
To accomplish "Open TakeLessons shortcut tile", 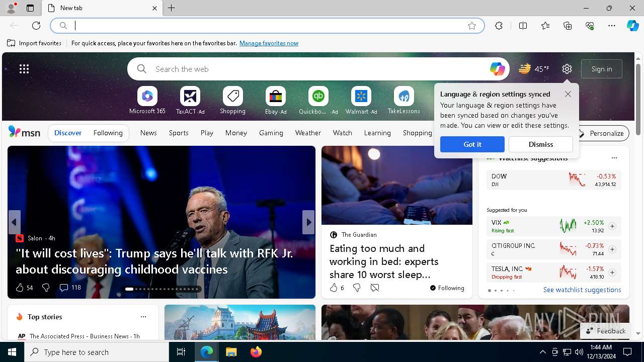I will (x=404, y=101).
